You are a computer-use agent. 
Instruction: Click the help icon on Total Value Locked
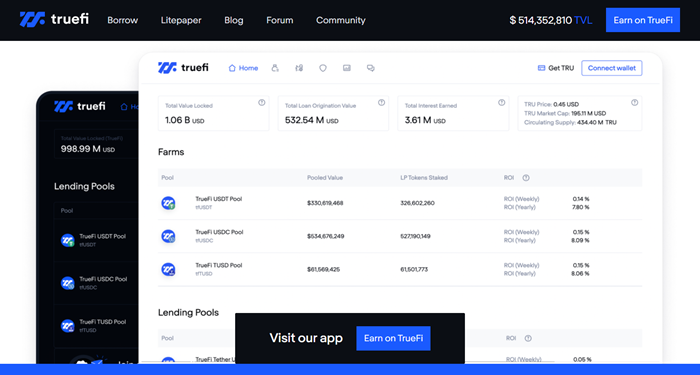(262, 103)
